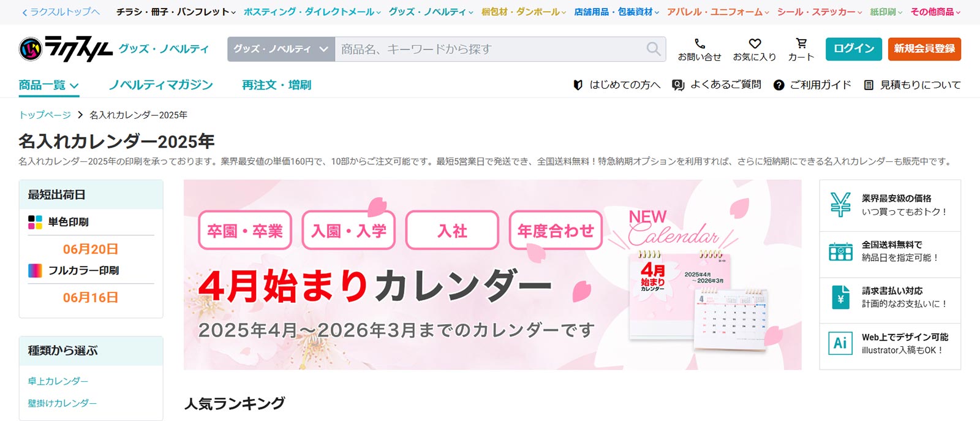Click the yen price icon
The image size is (980, 421).
click(x=840, y=205)
